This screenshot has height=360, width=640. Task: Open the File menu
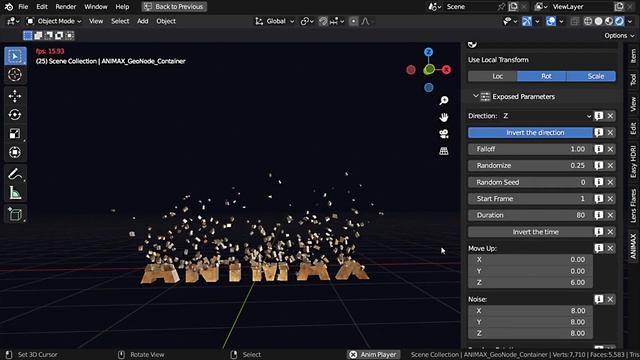[23, 7]
